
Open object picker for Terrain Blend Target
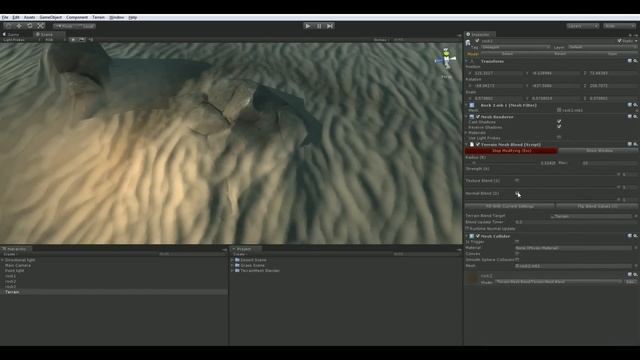[x=636, y=216]
